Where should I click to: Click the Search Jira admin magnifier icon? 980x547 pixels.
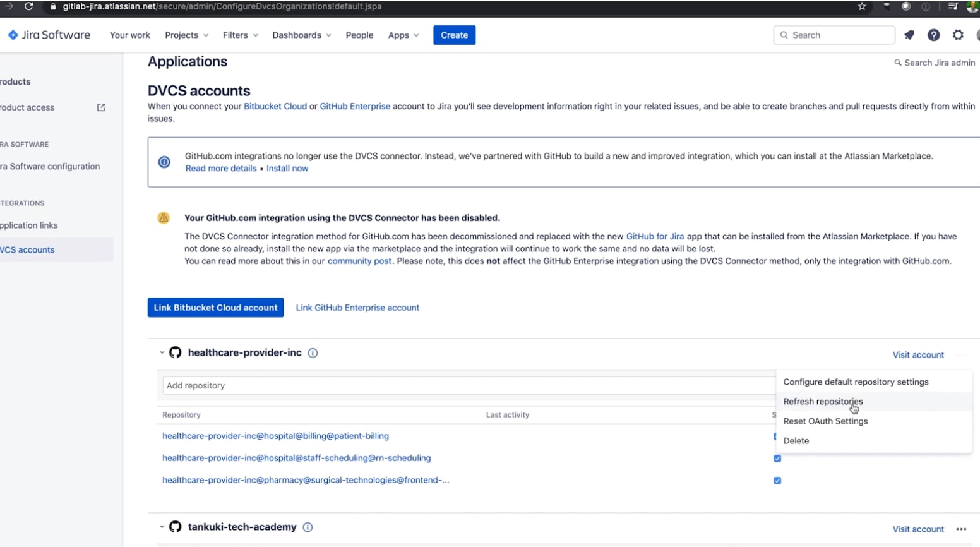(898, 63)
